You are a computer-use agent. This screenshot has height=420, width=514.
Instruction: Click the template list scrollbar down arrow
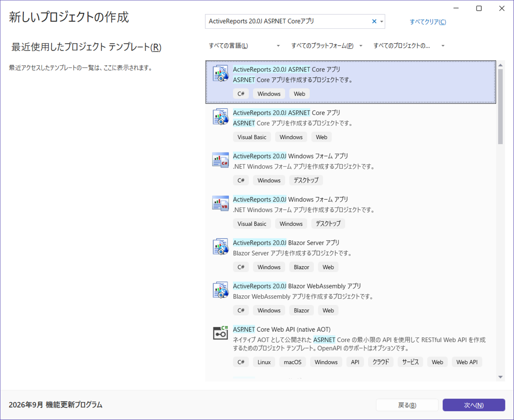coord(500,377)
